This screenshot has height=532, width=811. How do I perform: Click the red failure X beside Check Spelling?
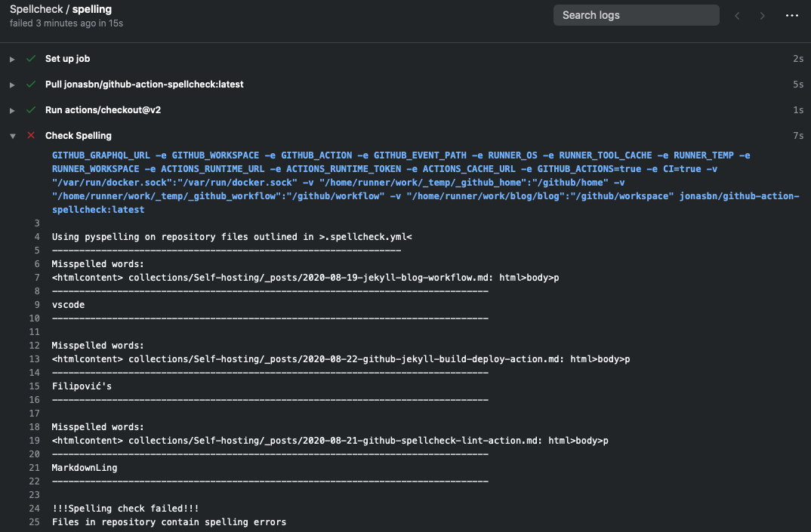30,136
